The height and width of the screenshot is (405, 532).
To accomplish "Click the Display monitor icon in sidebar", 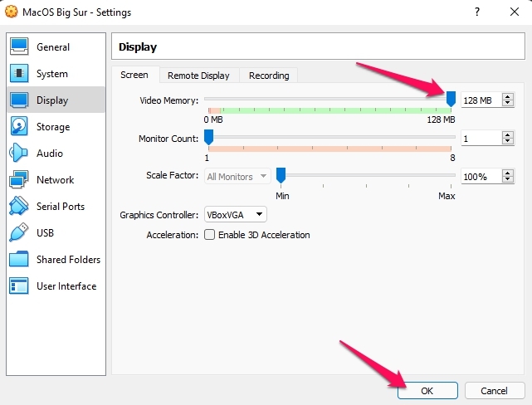I will (x=19, y=100).
